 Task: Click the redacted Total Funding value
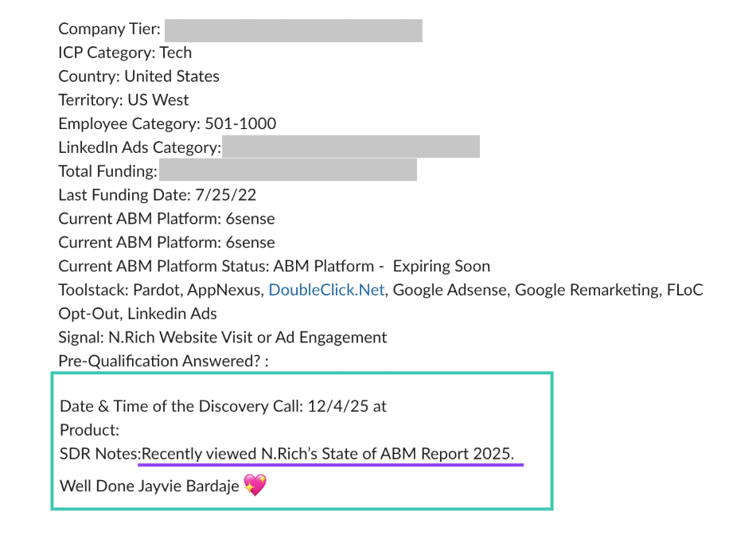click(x=288, y=170)
